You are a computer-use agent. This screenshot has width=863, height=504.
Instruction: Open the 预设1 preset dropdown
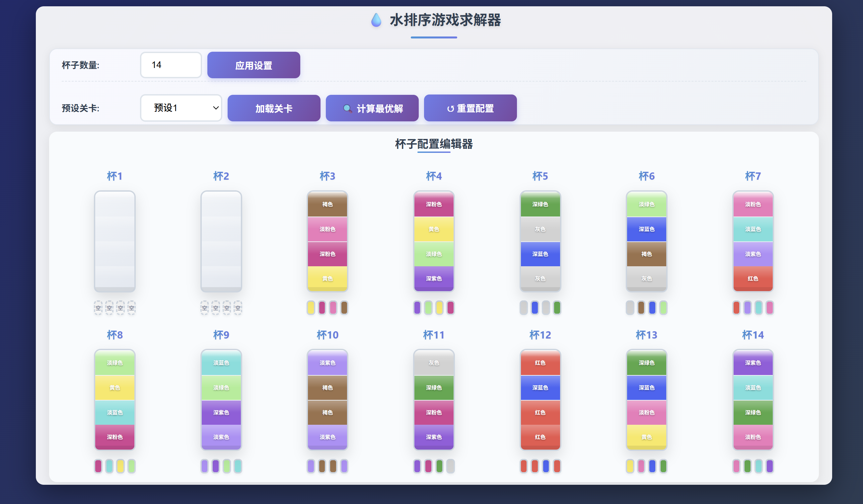[181, 108]
